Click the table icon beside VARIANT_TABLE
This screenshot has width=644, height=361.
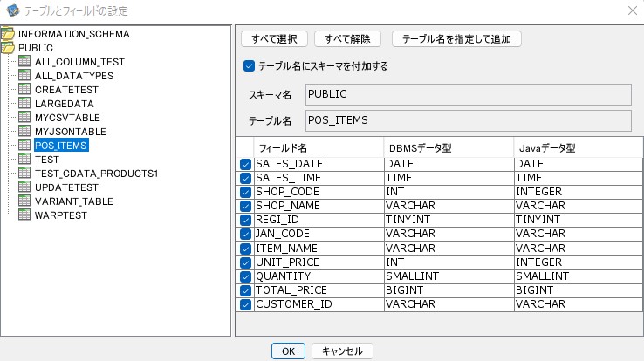pos(24,201)
